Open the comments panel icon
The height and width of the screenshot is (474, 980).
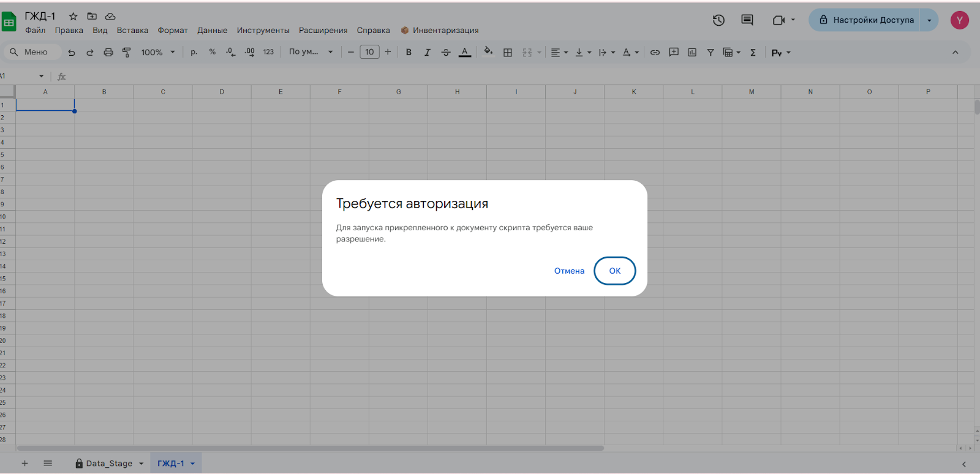[747, 20]
